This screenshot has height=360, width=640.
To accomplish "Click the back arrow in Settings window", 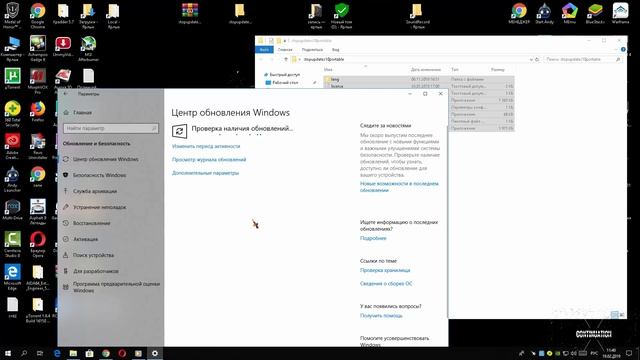I will click(66, 94).
